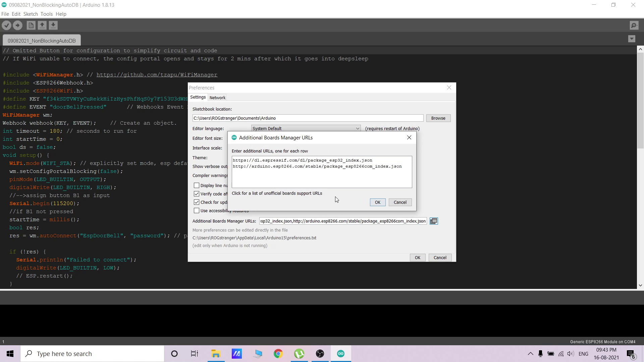644x362 pixels.
Task: Open the sketch tab dropdown arrow
Action: [x=631, y=39]
